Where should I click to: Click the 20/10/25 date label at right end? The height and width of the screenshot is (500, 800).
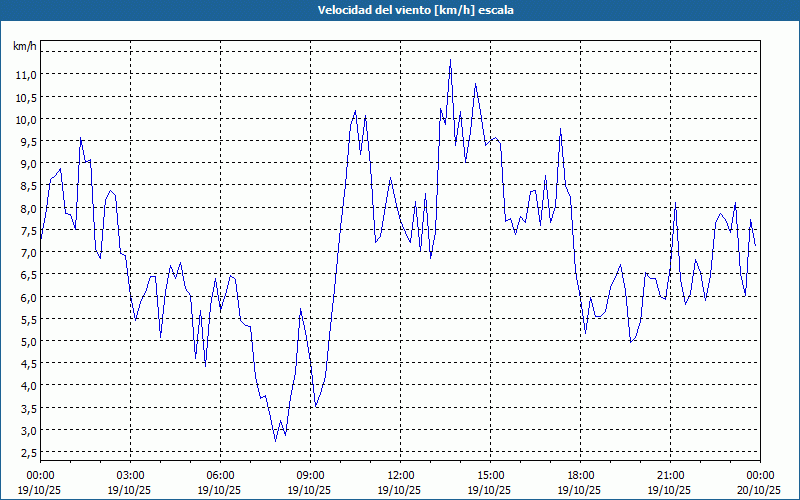(x=760, y=490)
